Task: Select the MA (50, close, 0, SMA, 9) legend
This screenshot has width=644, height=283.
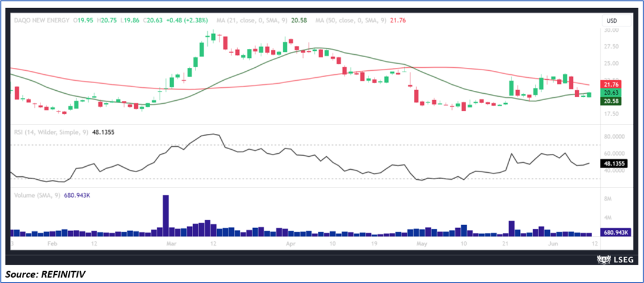Action: (x=351, y=20)
